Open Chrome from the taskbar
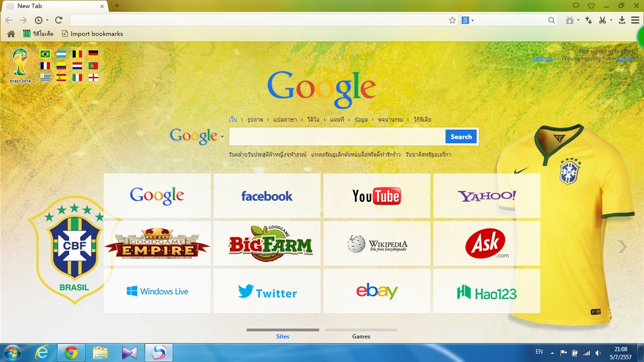Viewport: 644px width, 362px height. click(x=71, y=353)
